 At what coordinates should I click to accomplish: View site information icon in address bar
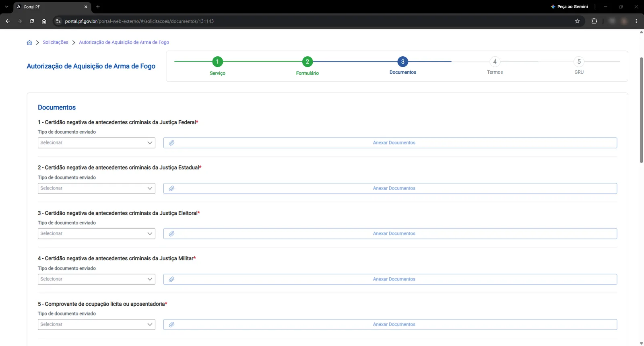click(58, 21)
